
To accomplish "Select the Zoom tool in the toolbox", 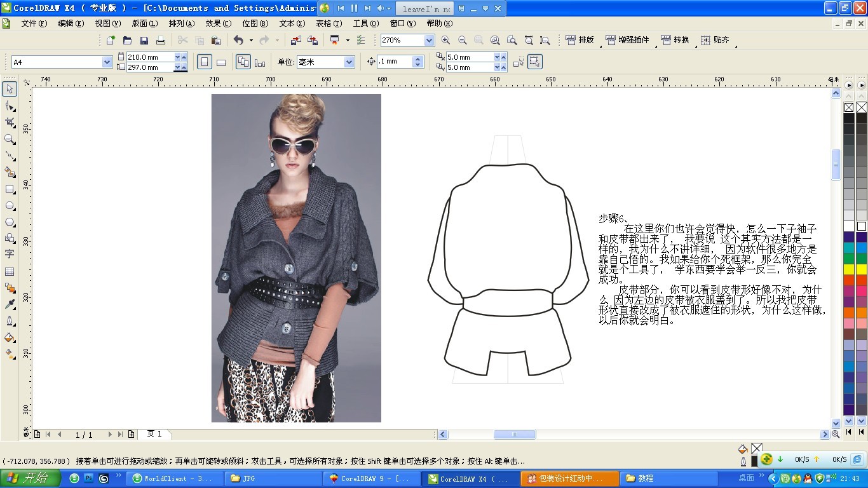I will click(x=10, y=139).
